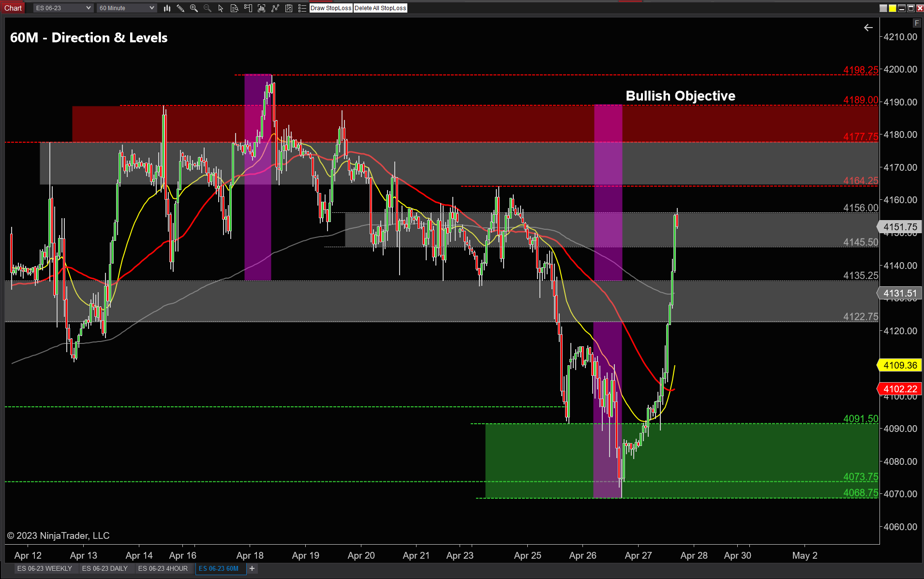This screenshot has height=579, width=924.
Task: Click the 4198.25 red level label
Action: click(861, 70)
